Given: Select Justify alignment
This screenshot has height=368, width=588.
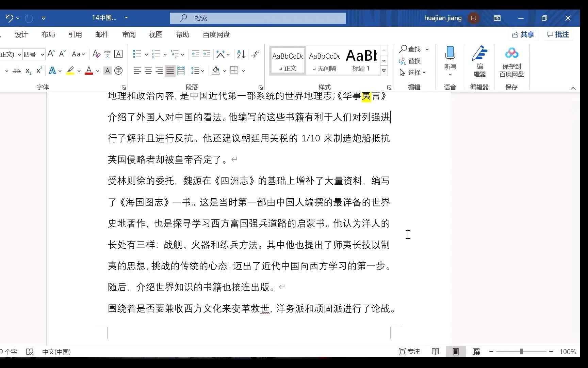Looking at the screenshot, I should point(170,71).
